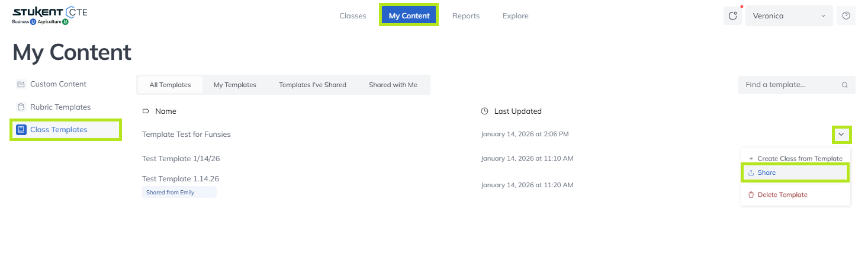Click the Stukent CTE logo

point(50,15)
